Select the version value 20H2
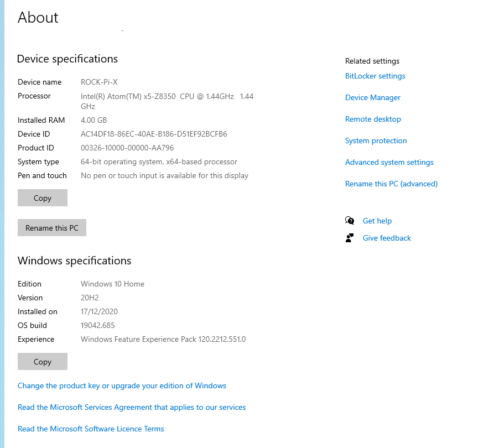The height and width of the screenshot is (448, 489). click(x=90, y=298)
